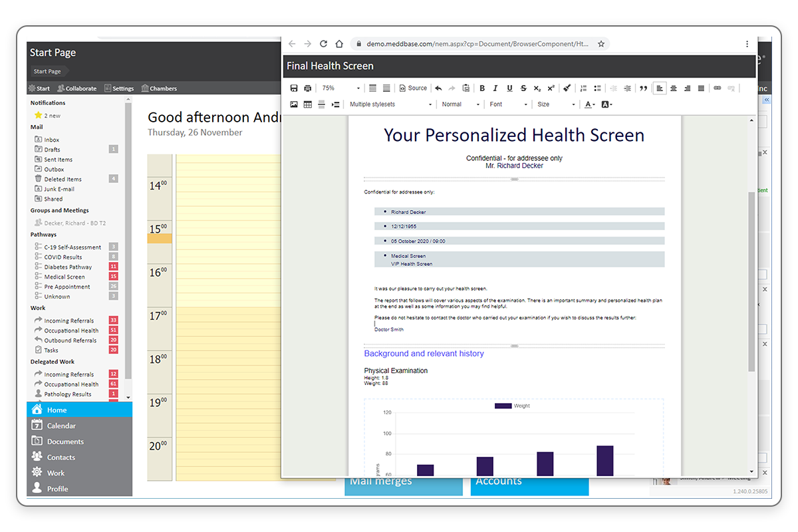The image size is (798, 532).
Task: Enable underline formatting
Action: click(509, 87)
